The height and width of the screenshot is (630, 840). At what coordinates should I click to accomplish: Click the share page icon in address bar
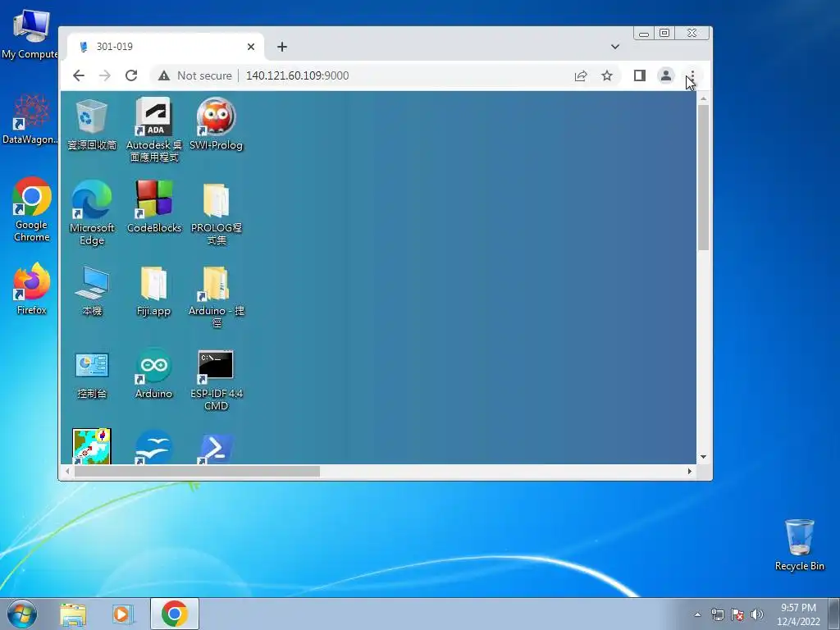tap(581, 76)
